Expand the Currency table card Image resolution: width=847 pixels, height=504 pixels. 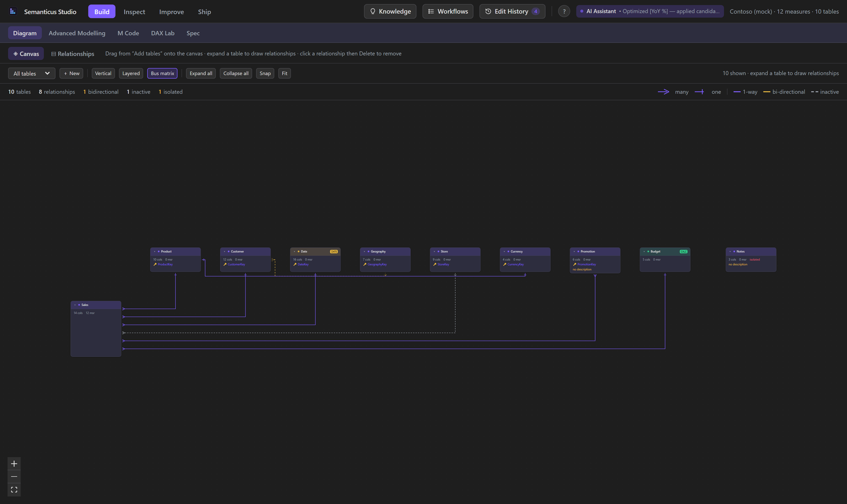(x=503, y=251)
